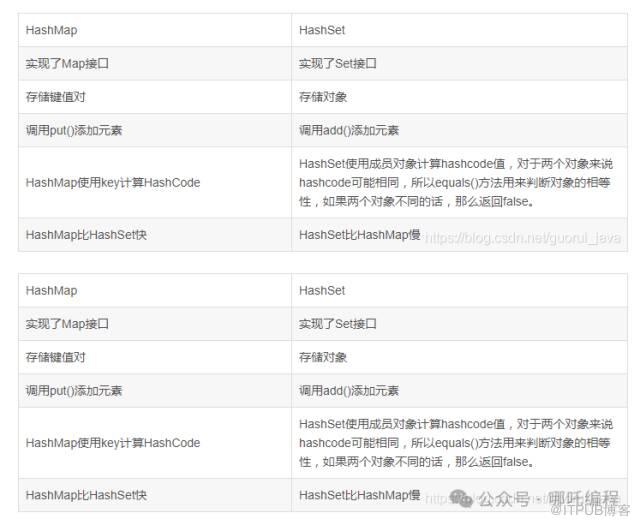Click '调用add()添加元素' in the upper table
The image size is (640, 525).
[349, 131]
